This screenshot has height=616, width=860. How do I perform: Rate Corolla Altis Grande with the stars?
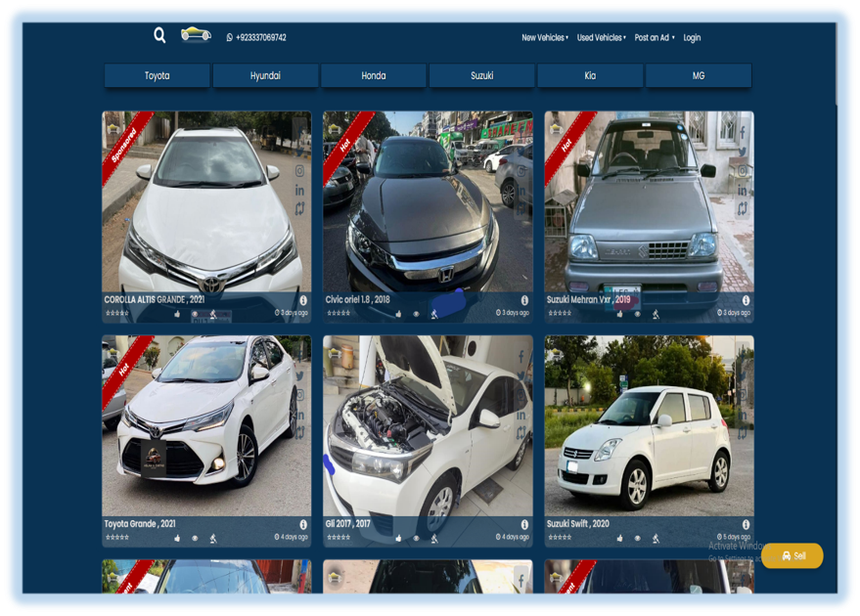click(x=116, y=313)
